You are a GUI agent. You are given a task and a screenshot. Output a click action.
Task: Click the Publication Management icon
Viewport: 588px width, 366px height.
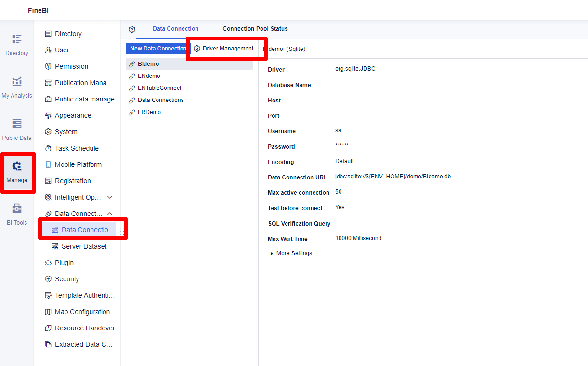[x=48, y=83]
